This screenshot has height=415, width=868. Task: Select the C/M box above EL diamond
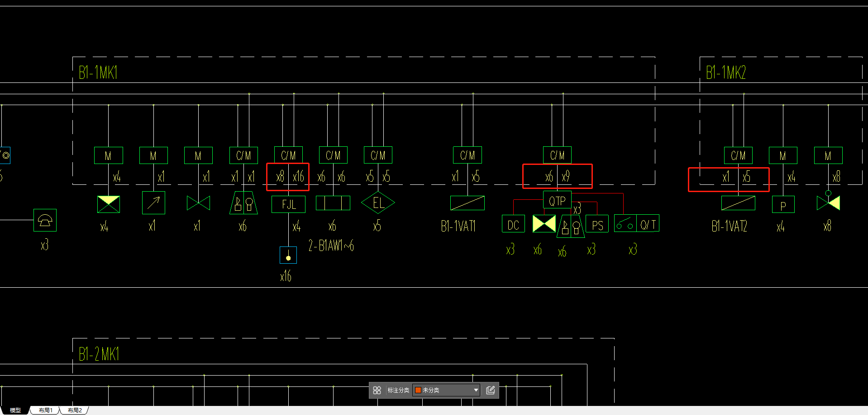(x=378, y=155)
